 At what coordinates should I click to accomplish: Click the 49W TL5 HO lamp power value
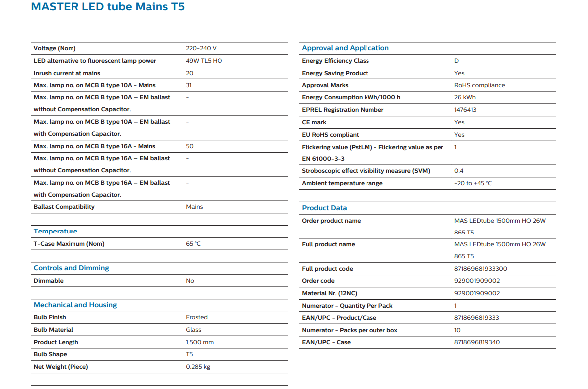coord(204,61)
